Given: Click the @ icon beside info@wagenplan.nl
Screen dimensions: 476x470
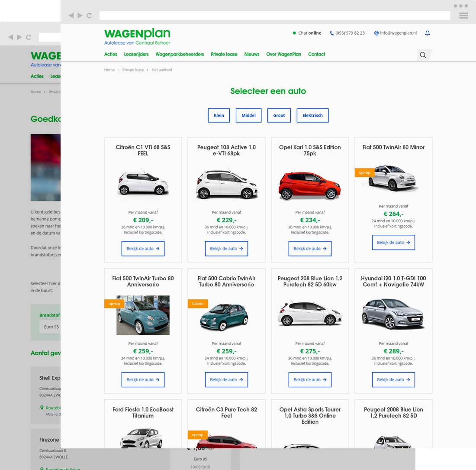Looking at the screenshot, I should point(376,33).
